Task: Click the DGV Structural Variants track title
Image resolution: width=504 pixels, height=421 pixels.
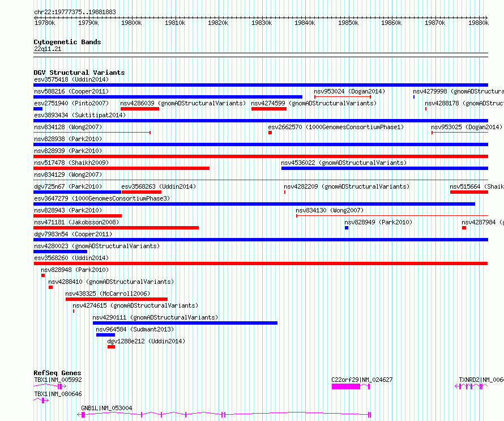Action: [x=79, y=73]
